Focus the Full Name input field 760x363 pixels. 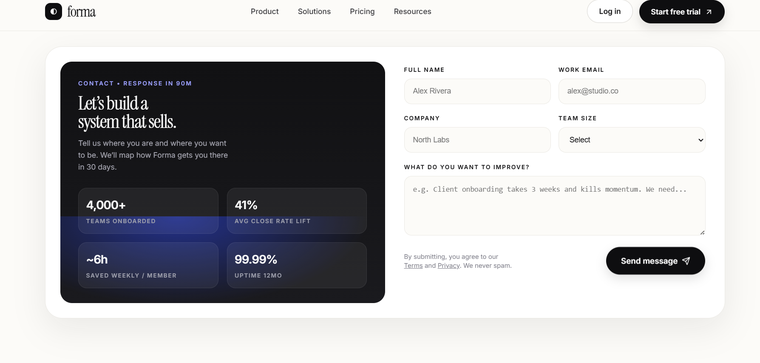click(x=477, y=91)
